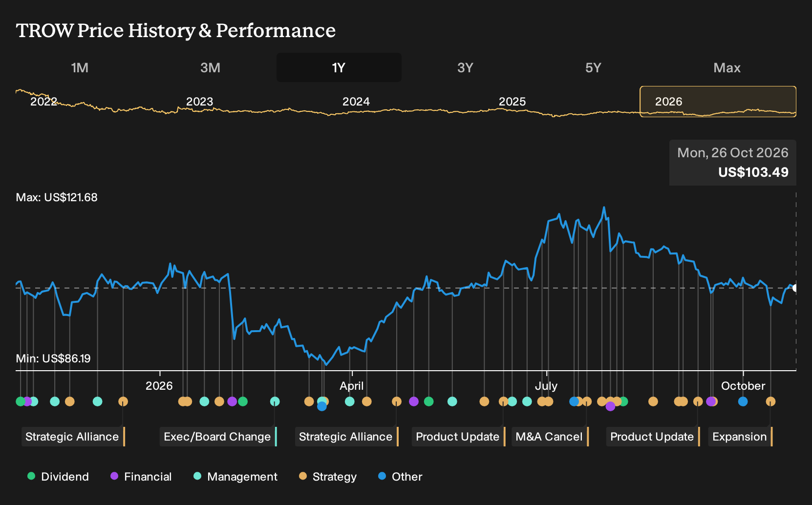Click the green dot between July and October
Image resolution: width=812 pixels, height=505 pixels.
click(x=623, y=401)
